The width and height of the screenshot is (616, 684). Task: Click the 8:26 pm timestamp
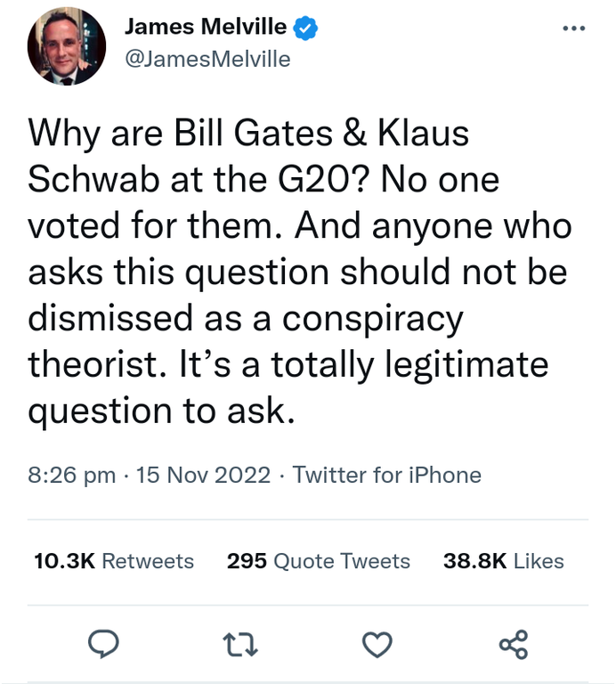tap(71, 476)
